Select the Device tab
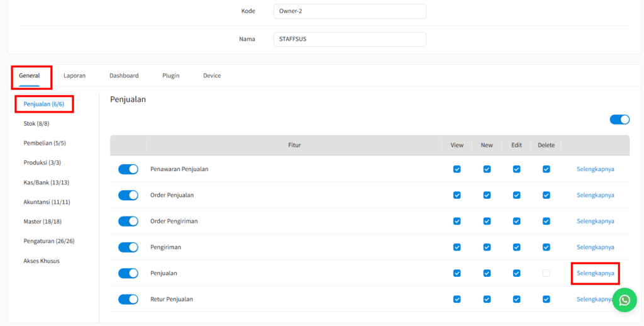 pos(212,76)
